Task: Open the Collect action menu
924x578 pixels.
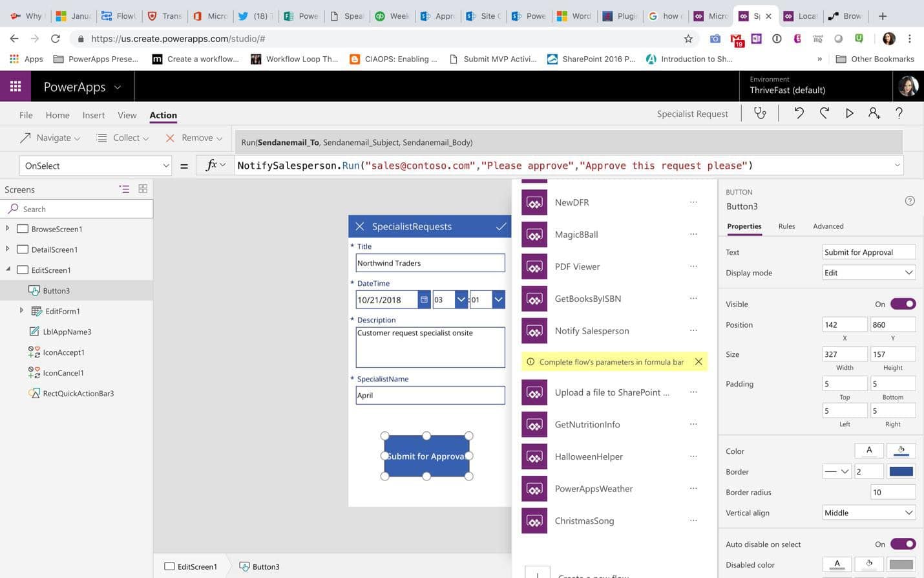Action: pos(122,138)
